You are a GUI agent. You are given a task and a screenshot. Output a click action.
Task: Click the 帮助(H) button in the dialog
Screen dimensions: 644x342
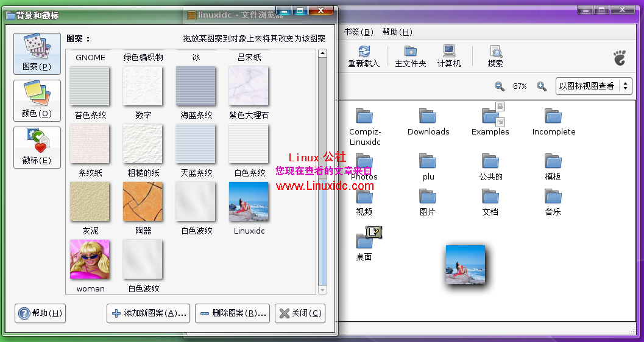tap(40, 313)
